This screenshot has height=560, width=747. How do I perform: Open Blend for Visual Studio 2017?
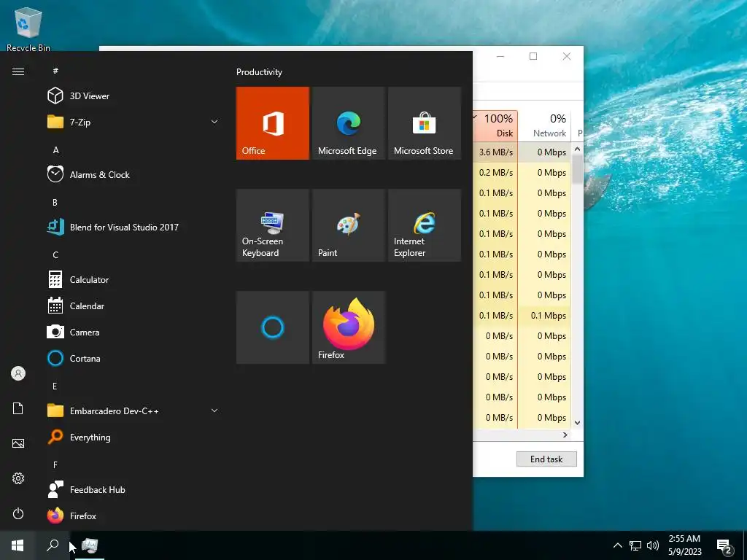tap(131, 227)
